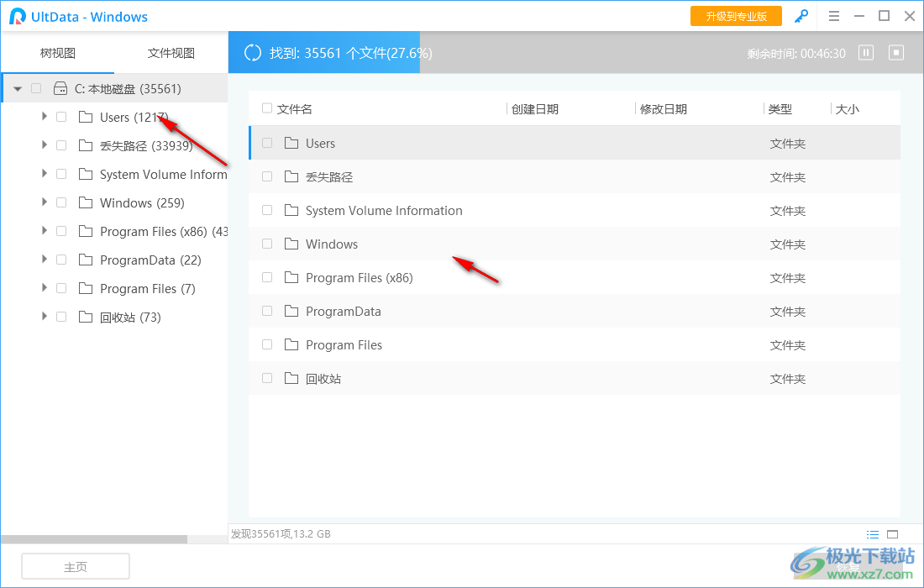Collapse the C: 本地磁盘 tree node

pos(18,87)
